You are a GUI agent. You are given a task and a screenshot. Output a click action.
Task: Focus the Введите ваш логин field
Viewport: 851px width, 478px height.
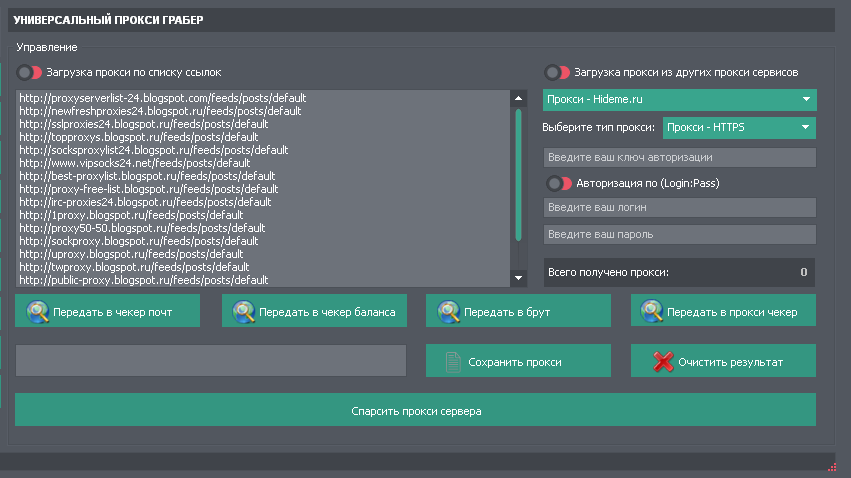(679, 207)
